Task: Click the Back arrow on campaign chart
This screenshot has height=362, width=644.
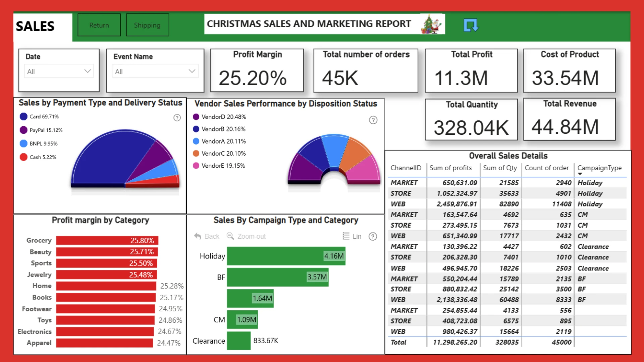Action: coord(198,236)
